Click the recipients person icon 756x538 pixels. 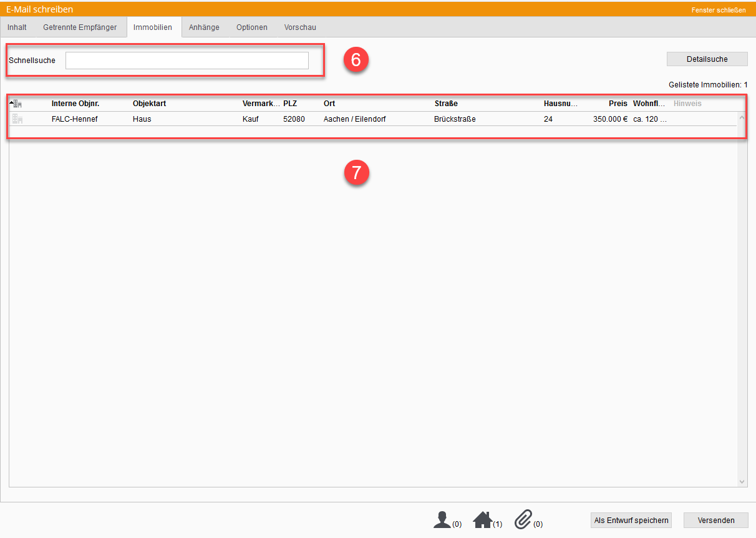coord(442,519)
